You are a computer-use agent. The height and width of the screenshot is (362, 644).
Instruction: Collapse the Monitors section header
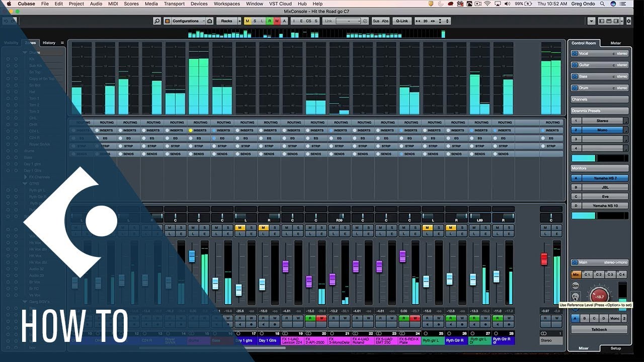pos(600,168)
